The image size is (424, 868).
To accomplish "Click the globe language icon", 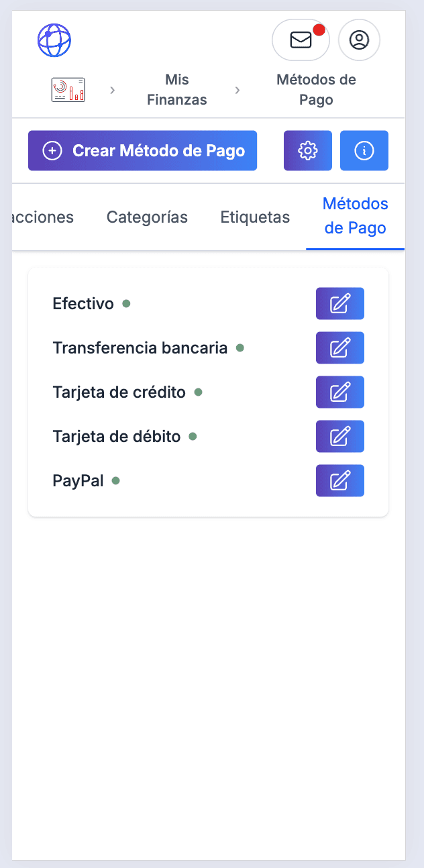I will pos(54,40).
